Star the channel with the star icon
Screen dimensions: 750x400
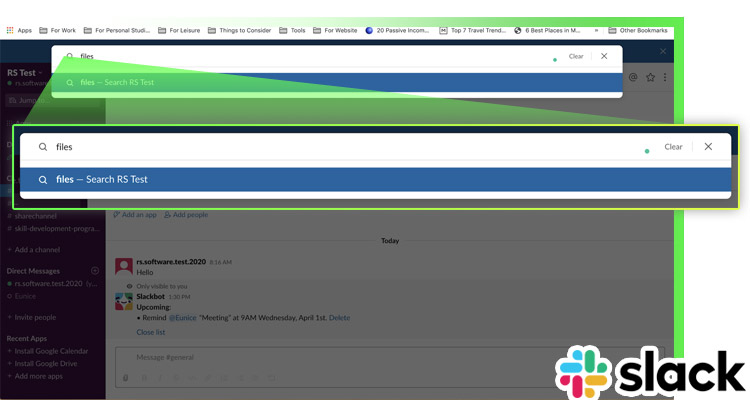651,77
